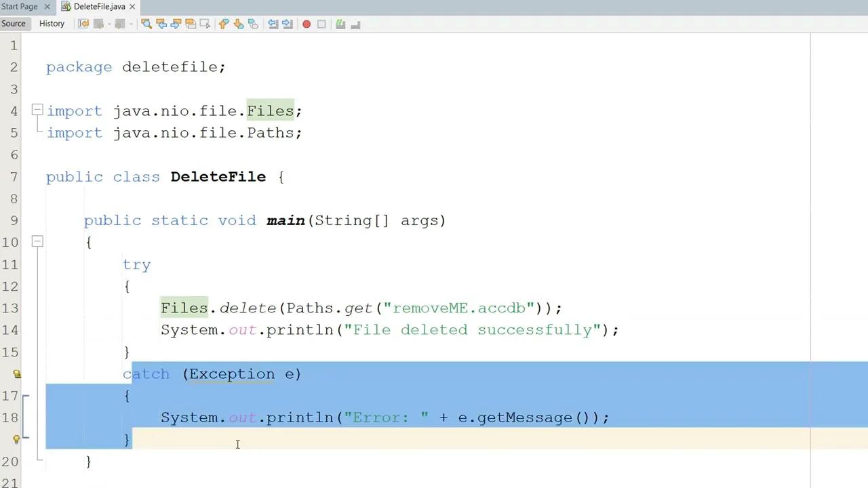Click the red Start Macro Recording icon

click(x=307, y=24)
